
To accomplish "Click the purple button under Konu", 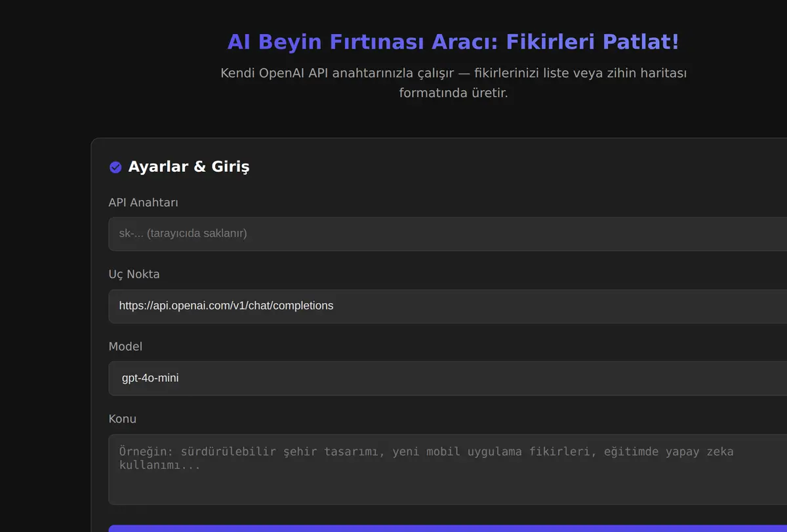I will coord(448,528).
